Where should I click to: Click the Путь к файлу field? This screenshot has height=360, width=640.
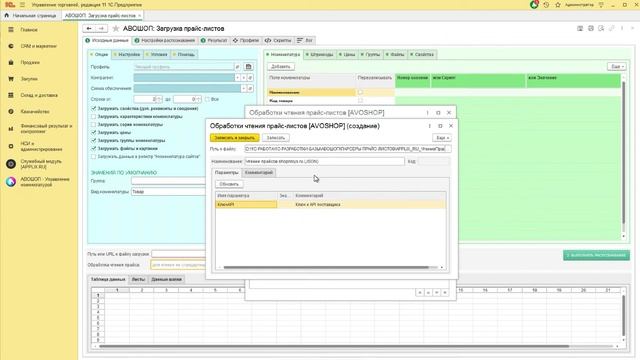[344, 149]
